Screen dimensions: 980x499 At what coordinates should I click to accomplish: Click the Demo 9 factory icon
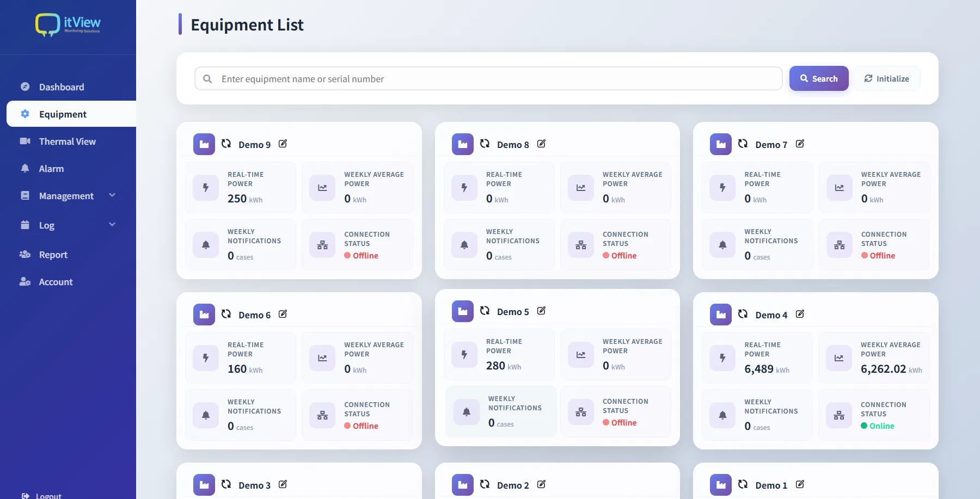(x=204, y=144)
